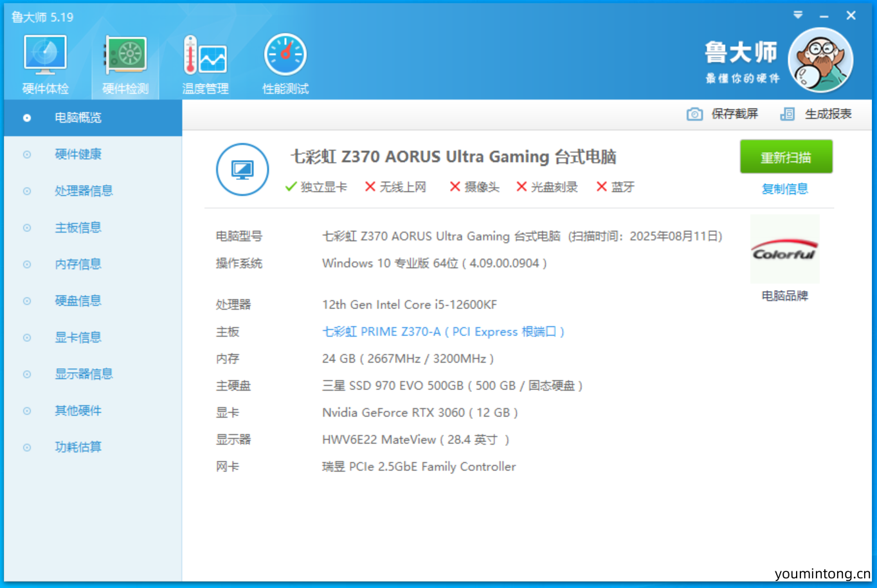Open the 性能测试 performance test gauge icon
The image size is (877, 588).
coord(285,55)
